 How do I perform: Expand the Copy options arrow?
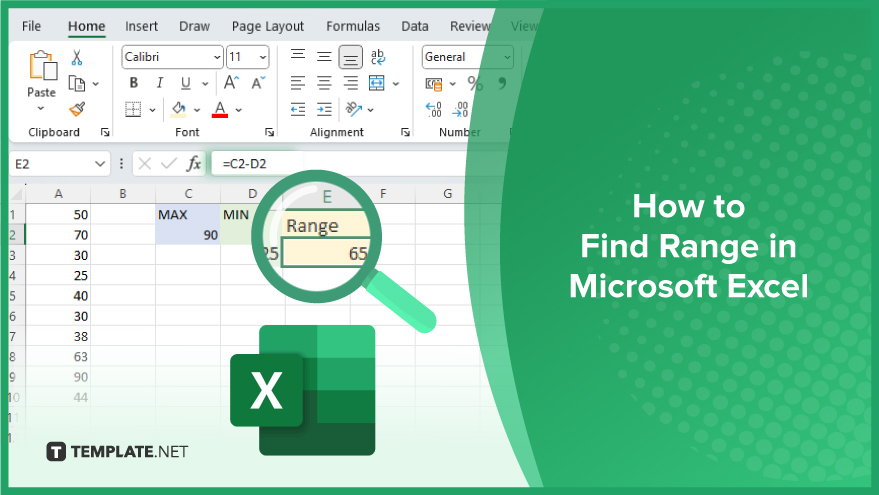96,84
